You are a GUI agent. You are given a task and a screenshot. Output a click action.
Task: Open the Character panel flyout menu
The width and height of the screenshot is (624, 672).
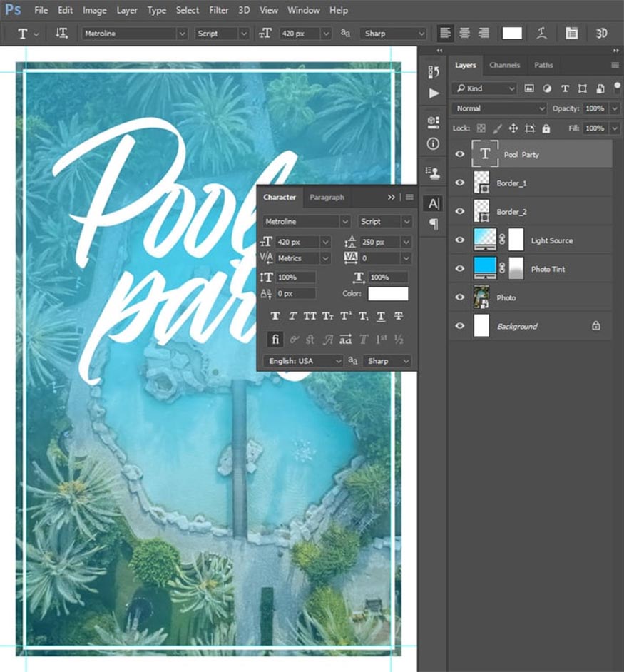(409, 197)
